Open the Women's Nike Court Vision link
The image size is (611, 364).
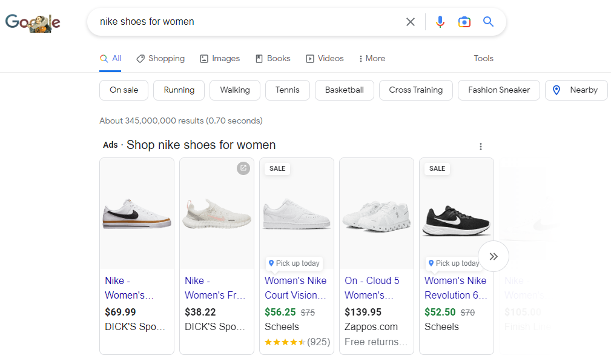click(296, 288)
